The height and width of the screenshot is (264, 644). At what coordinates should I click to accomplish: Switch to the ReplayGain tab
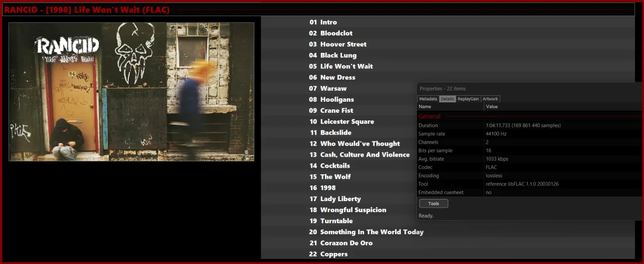coord(468,99)
